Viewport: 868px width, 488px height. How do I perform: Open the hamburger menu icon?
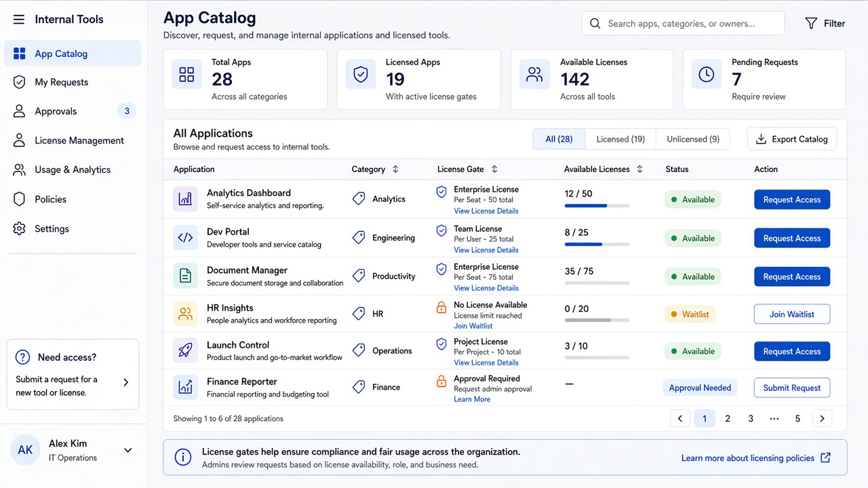(x=19, y=20)
